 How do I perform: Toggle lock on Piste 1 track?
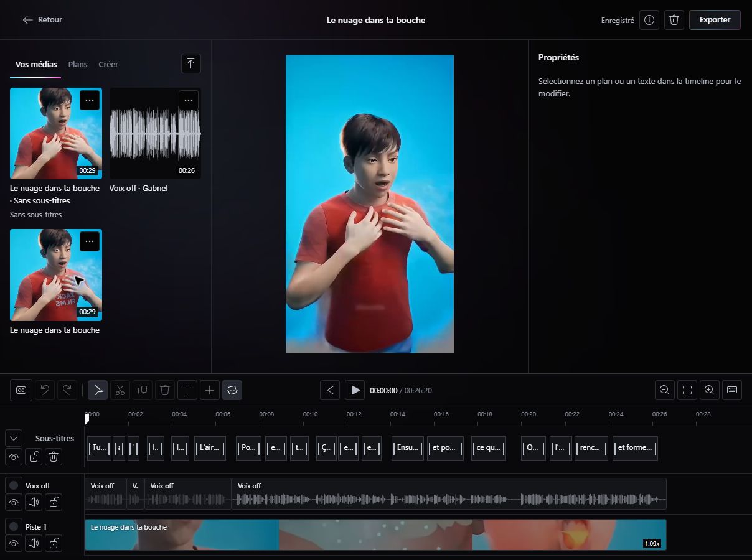(54, 543)
